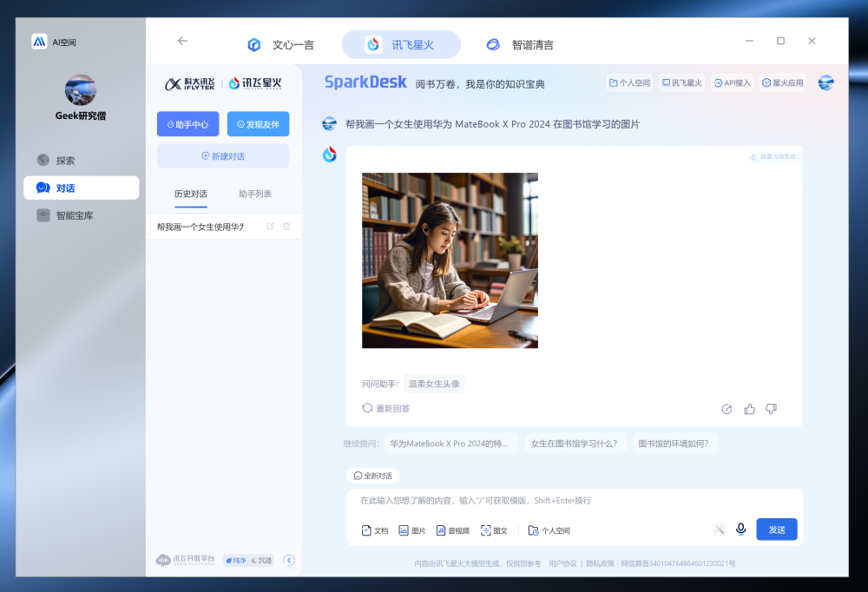Click the 助手中心 button

pos(187,124)
